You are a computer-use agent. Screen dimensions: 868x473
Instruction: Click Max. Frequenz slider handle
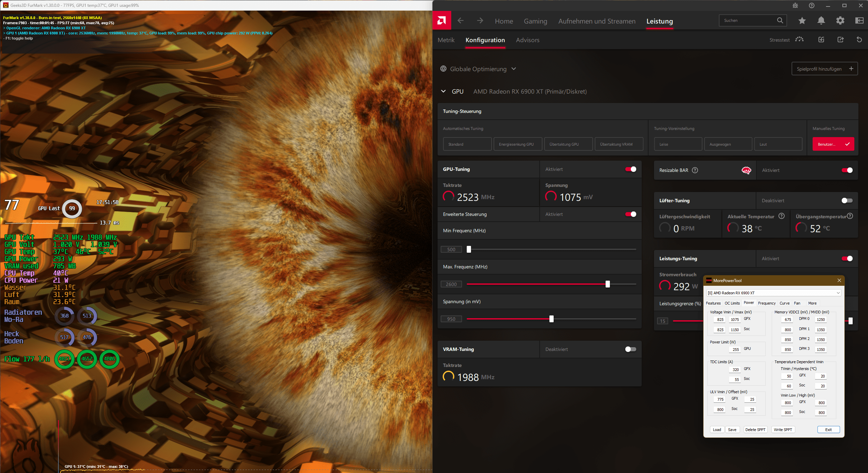608,284
